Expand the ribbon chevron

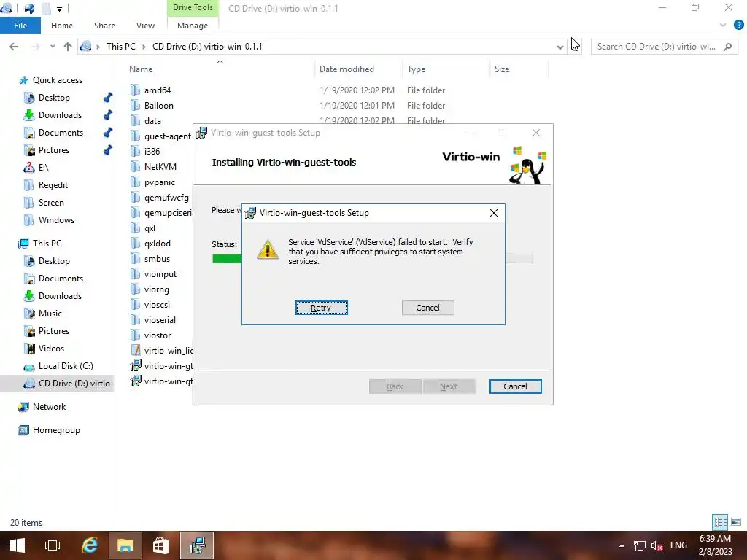tap(723, 25)
